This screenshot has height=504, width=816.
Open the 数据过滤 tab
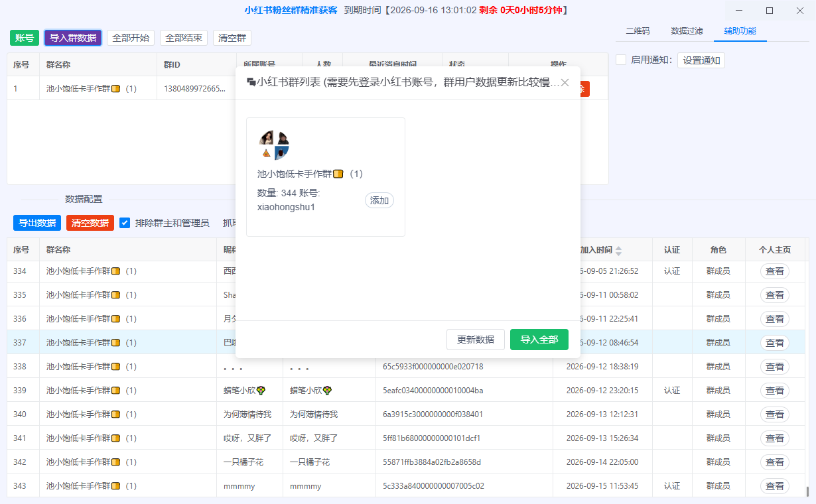[686, 31]
